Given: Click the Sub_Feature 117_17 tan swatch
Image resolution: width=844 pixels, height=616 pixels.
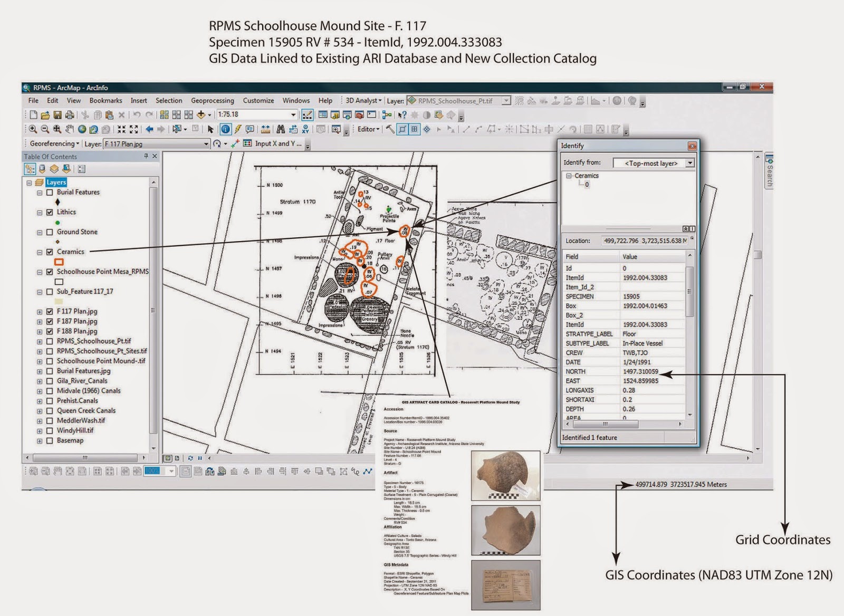Looking at the screenshot, I should click(x=59, y=302).
